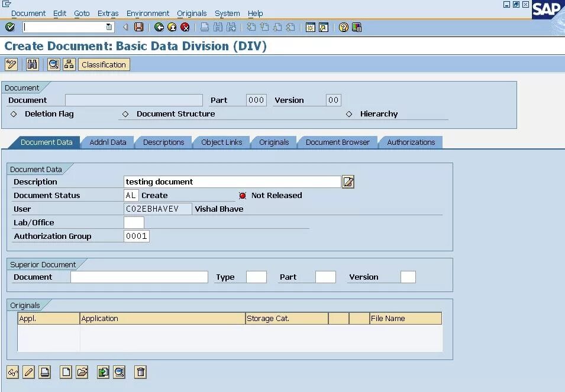Click the magnifier display icon beside Classification

click(54, 65)
